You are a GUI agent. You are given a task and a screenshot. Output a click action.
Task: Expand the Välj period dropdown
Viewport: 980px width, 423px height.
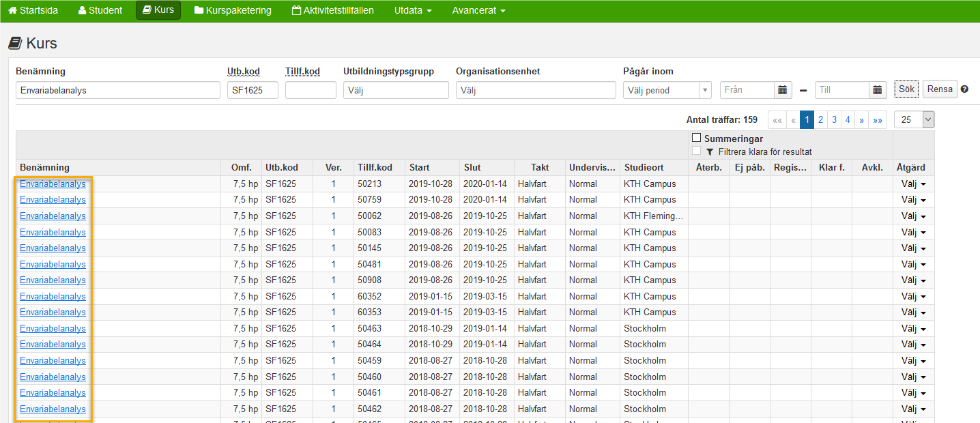point(667,90)
